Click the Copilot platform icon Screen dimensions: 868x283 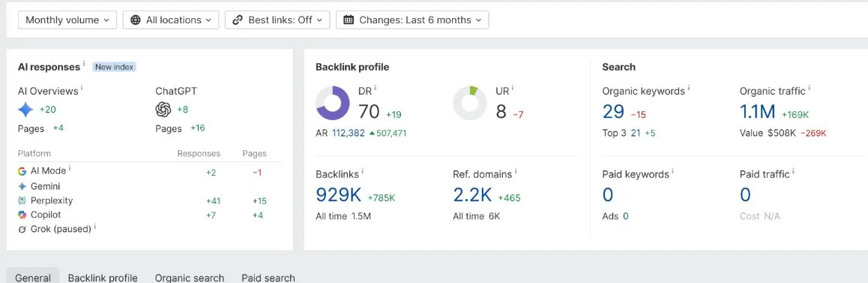click(22, 215)
